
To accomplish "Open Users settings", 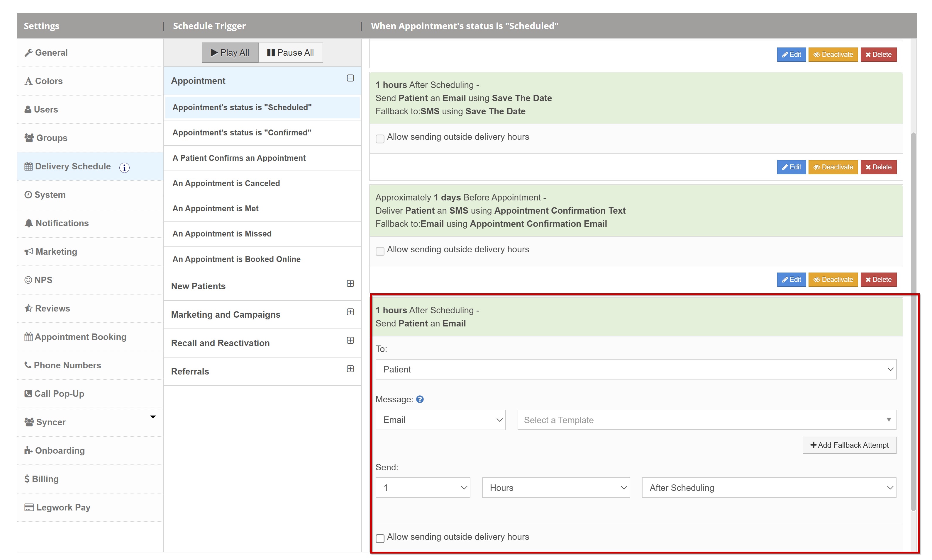I will (x=90, y=109).
